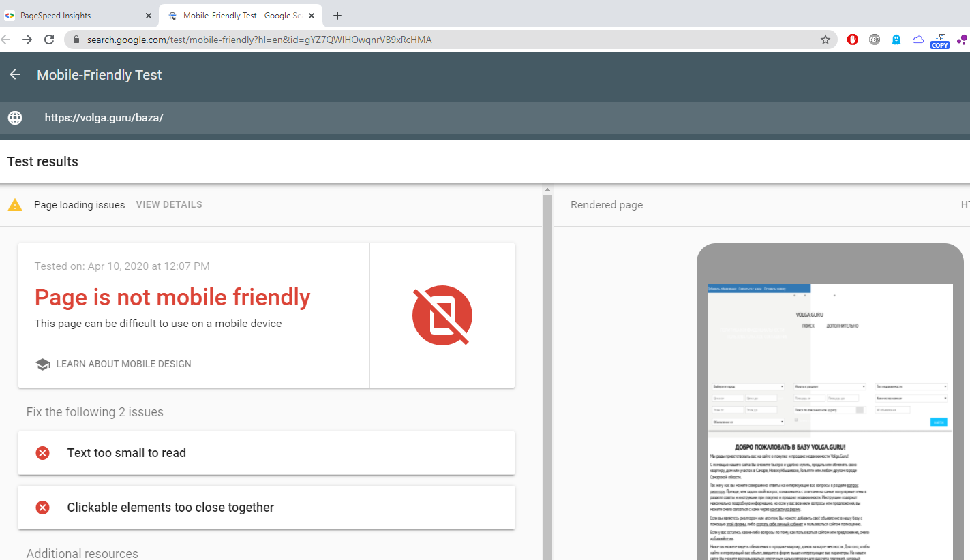Image resolution: width=970 pixels, height=560 pixels.
Task: Click the Rendered page label
Action: pyautogui.click(x=607, y=205)
